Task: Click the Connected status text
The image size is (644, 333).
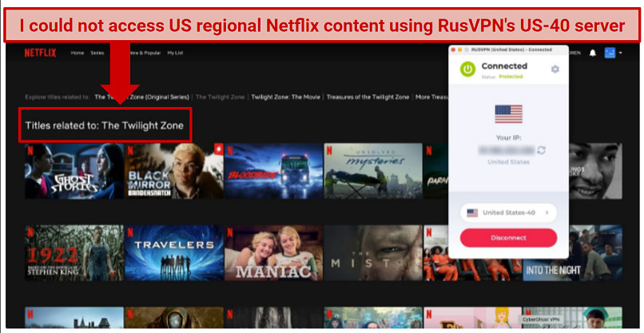Action: [x=504, y=65]
